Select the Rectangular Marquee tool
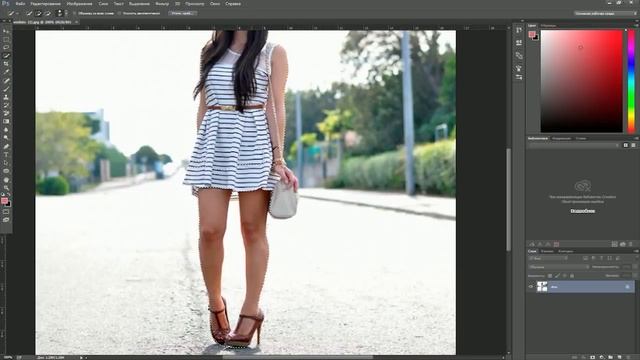Image resolution: width=640 pixels, height=360 pixels. 6,40
